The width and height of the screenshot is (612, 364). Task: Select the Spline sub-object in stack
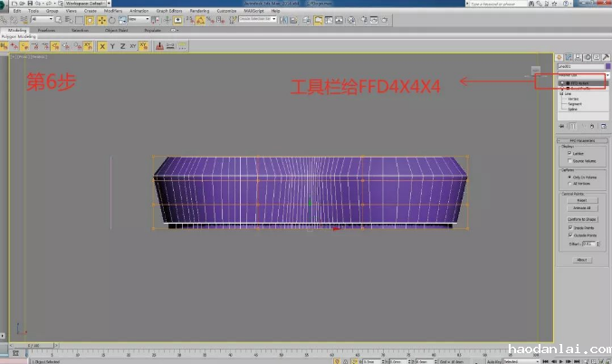pos(572,110)
